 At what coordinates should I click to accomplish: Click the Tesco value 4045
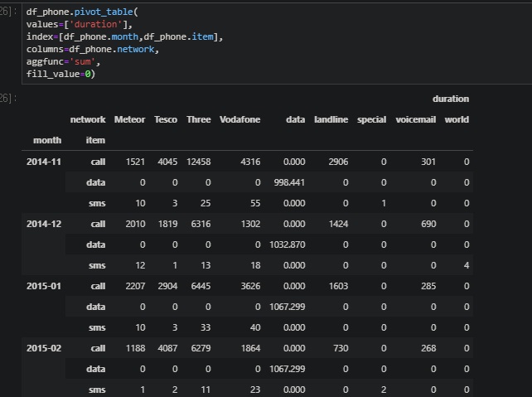[x=167, y=162]
